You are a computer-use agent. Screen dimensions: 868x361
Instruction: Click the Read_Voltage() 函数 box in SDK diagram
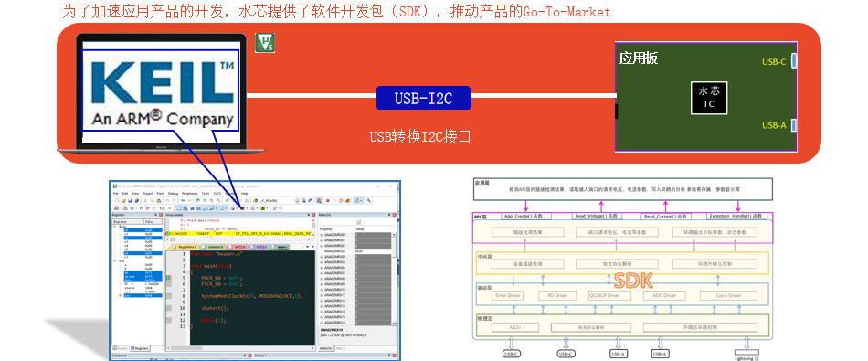(596, 216)
